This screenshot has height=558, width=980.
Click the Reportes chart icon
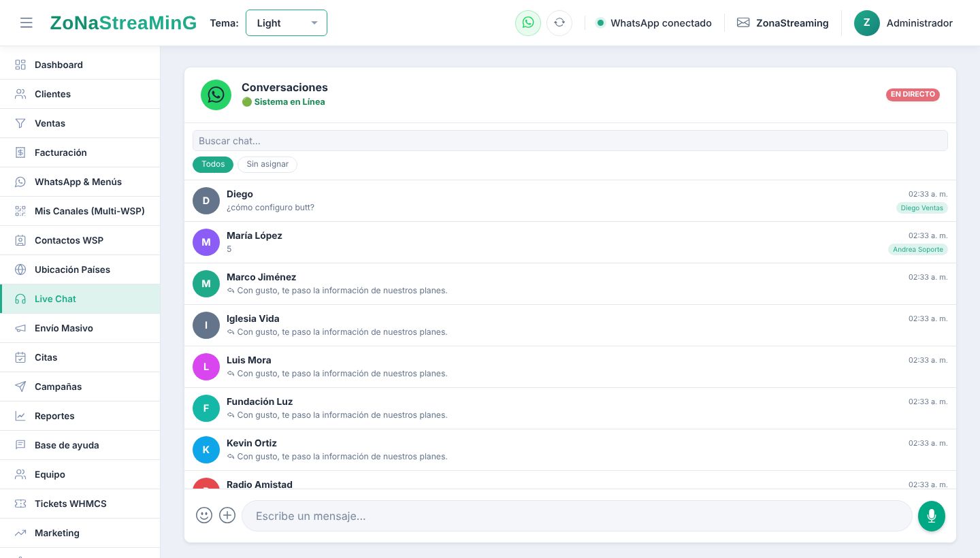[x=20, y=416]
